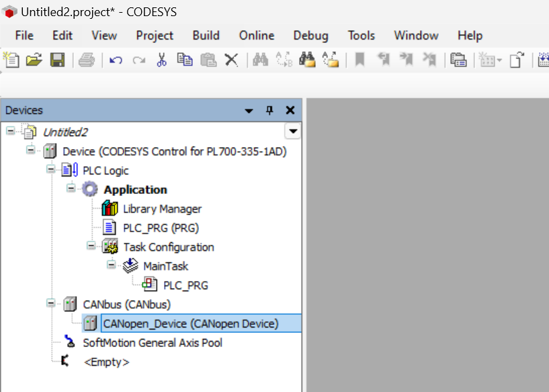Select Device (CODESYS Control for PL700-335-1AD)
The image size is (549, 392).
point(174,152)
